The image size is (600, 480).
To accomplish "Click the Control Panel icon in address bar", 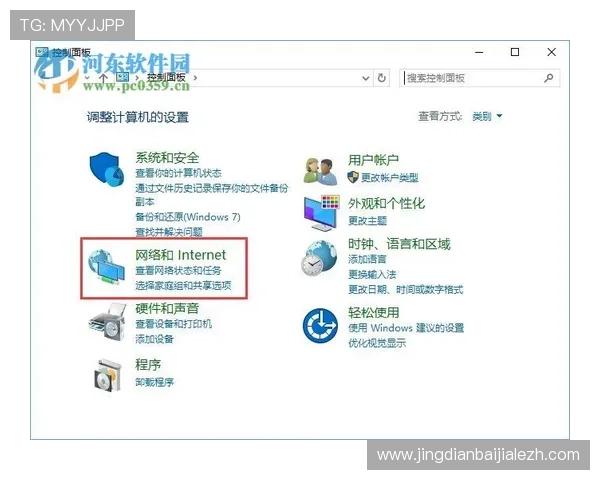I will [122, 78].
